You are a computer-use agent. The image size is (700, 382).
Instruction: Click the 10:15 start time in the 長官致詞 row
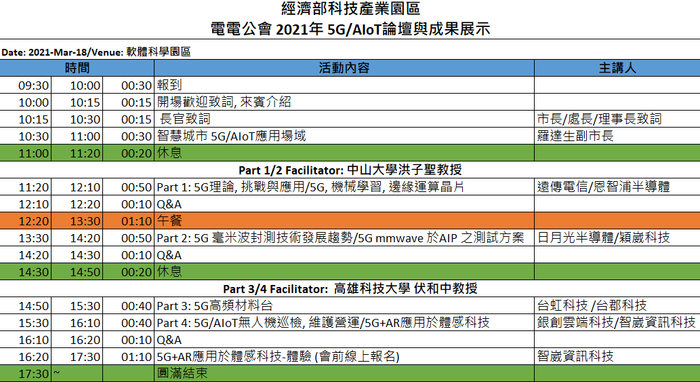pos(25,119)
